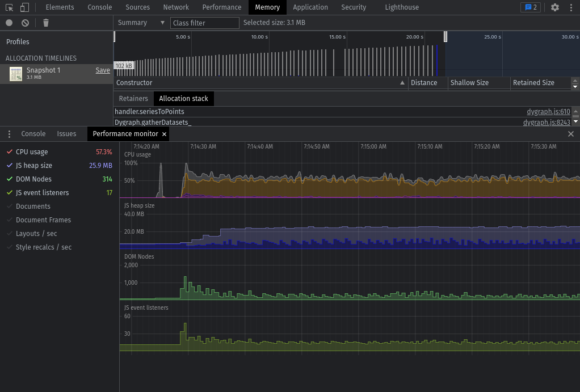Close the Performance monitor tab
This screenshot has width=580, height=392.
tap(164, 134)
